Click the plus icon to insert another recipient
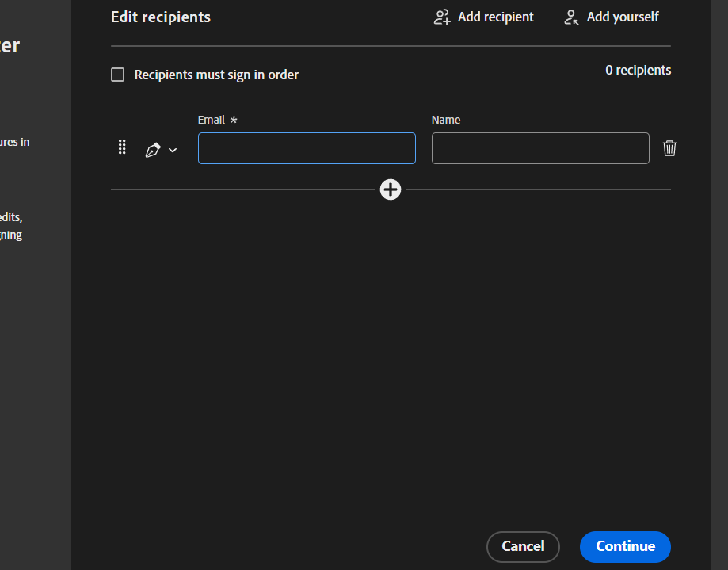728x570 pixels. (x=390, y=189)
